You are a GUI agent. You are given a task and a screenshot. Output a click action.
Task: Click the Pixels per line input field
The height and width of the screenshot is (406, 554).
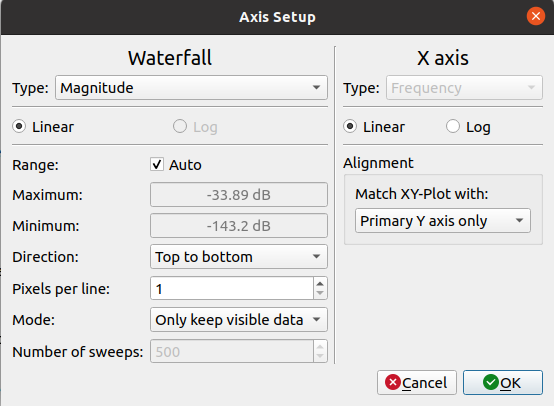(232, 288)
